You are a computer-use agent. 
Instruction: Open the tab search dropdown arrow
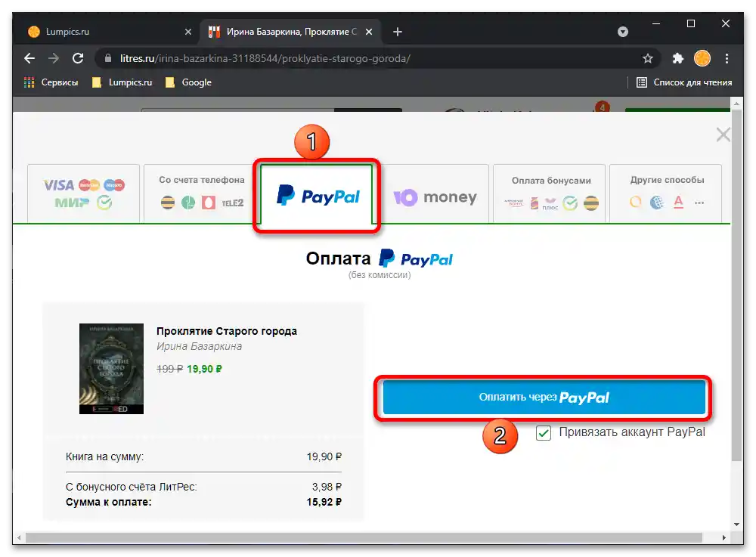[623, 32]
